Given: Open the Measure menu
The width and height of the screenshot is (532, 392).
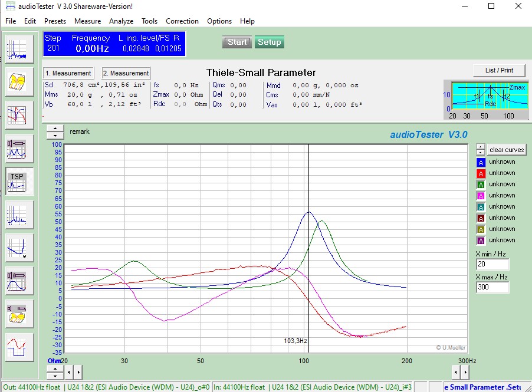Looking at the screenshot, I should pos(87,21).
